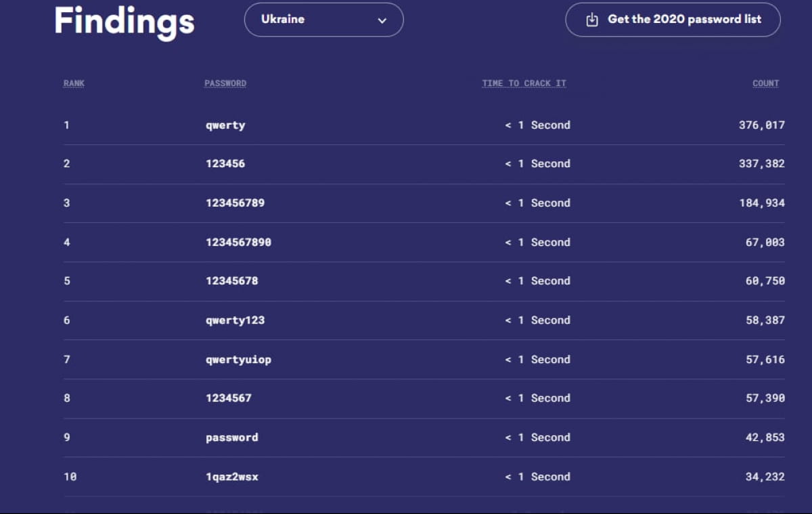Image resolution: width=812 pixels, height=514 pixels.
Task: Click the download icon in password list button
Action: [592, 20]
